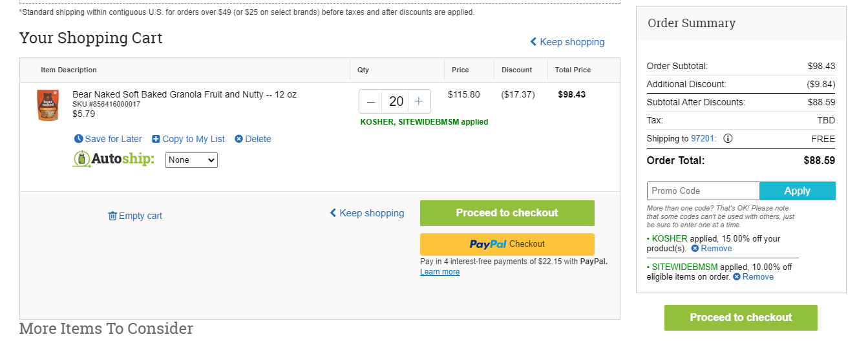Screen dimensions: 868x341
Task: Click the green Proceed to checkout button in cart
Action: (507, 213)
